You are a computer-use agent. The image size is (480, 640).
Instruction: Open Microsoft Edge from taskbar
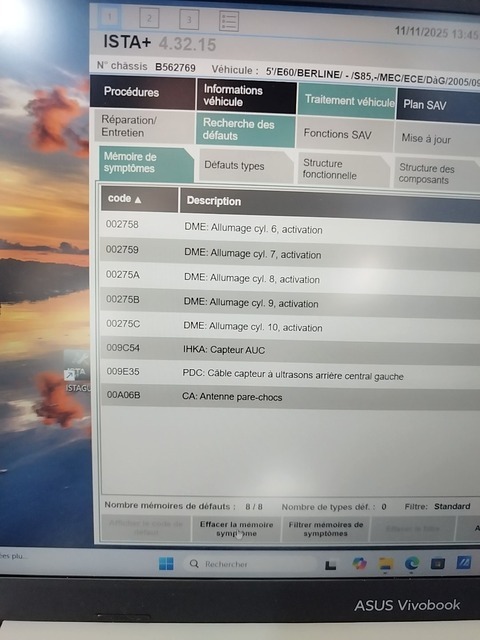(412, 564)
